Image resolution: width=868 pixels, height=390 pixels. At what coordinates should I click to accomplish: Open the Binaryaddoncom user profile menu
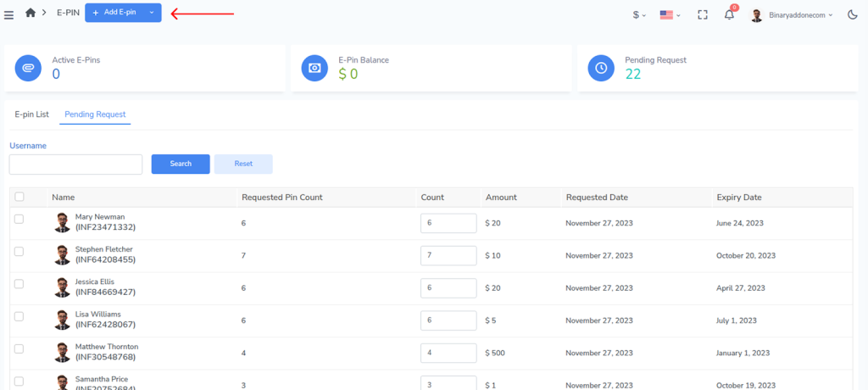[792, 14]
